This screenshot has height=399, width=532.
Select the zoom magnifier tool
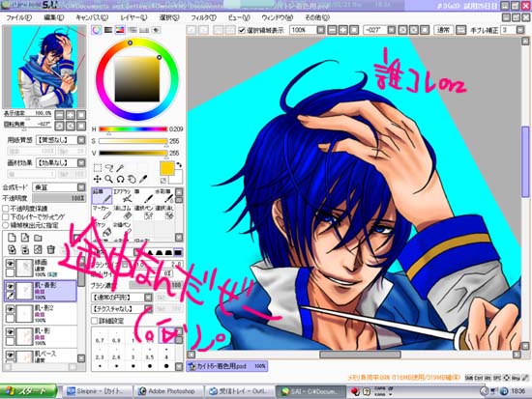point(108,179)
